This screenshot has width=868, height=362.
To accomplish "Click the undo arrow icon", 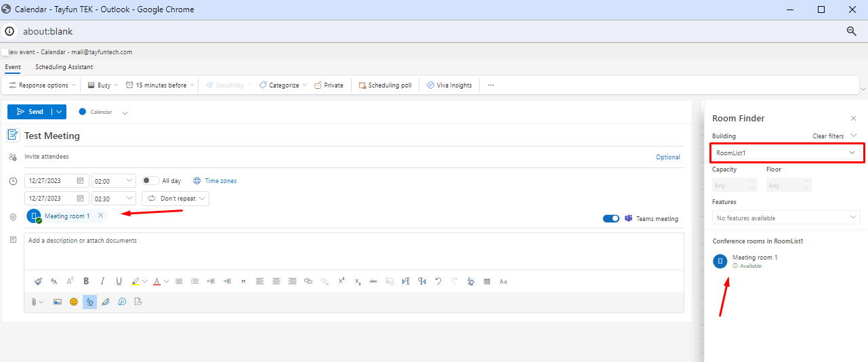I will [x=438, y=281].
